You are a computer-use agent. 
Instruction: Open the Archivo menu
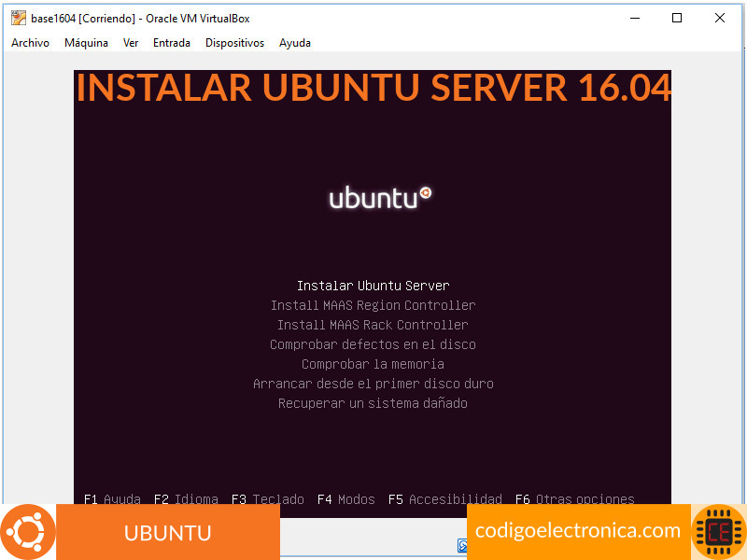pyautogui.click(x=30, y=43)
